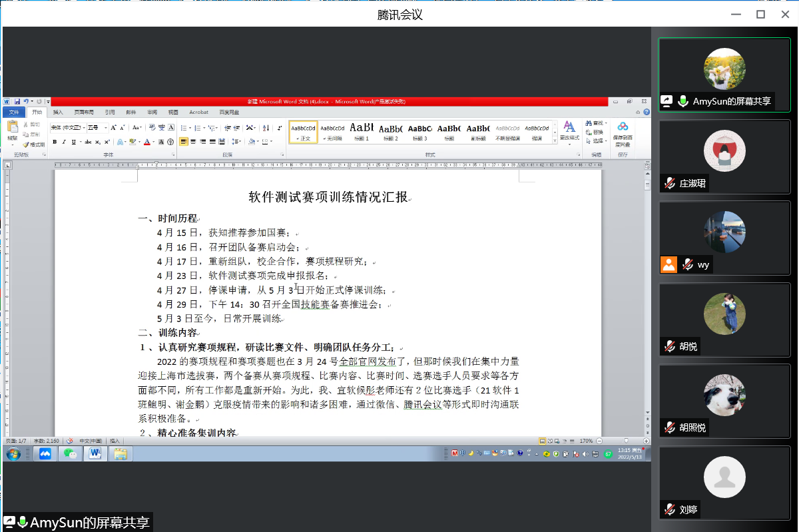Apply the 标题 1 heading style
Screen dimensions: 799x532
pos(362,131)
